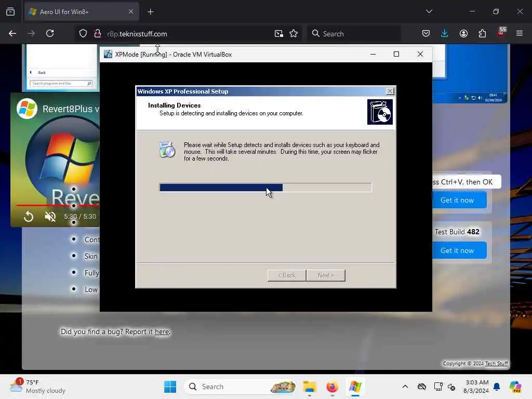Image resolution: width=532 pixels, height=399 pixels.
Task: Reload the current page
Action: click(50, 34)
